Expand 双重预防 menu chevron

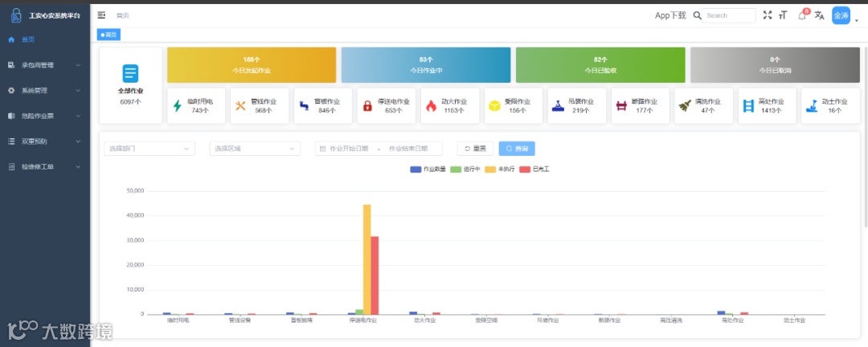[78, 141]
